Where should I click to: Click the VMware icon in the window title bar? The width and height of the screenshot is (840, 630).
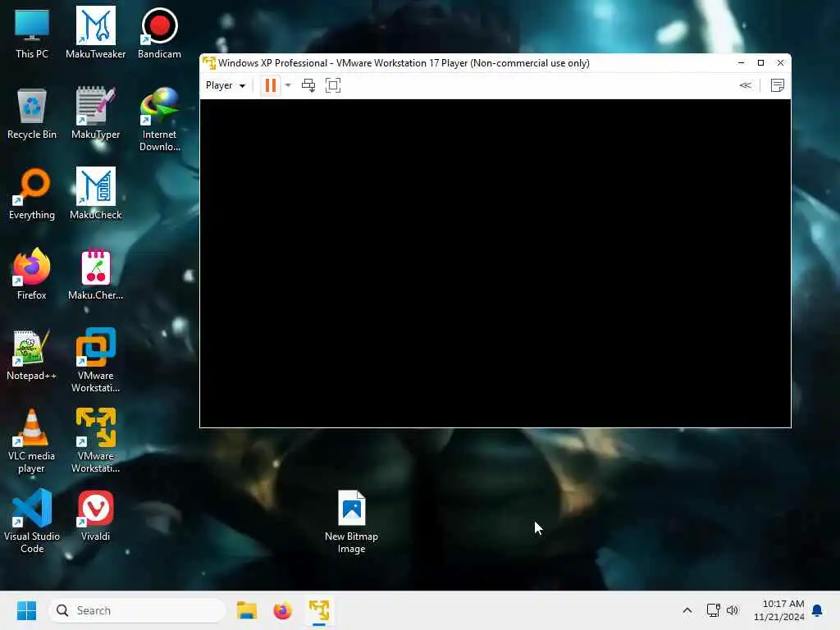[209, 63]
